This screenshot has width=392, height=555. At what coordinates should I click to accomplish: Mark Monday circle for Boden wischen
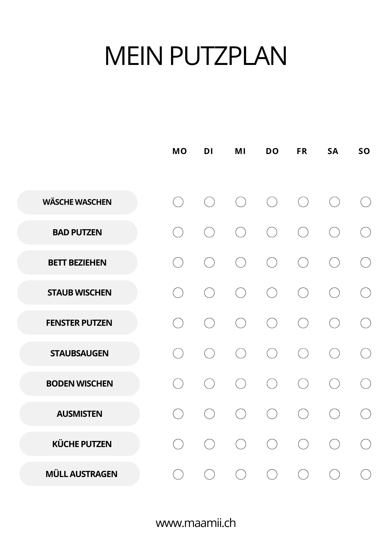tap(178, 384)
